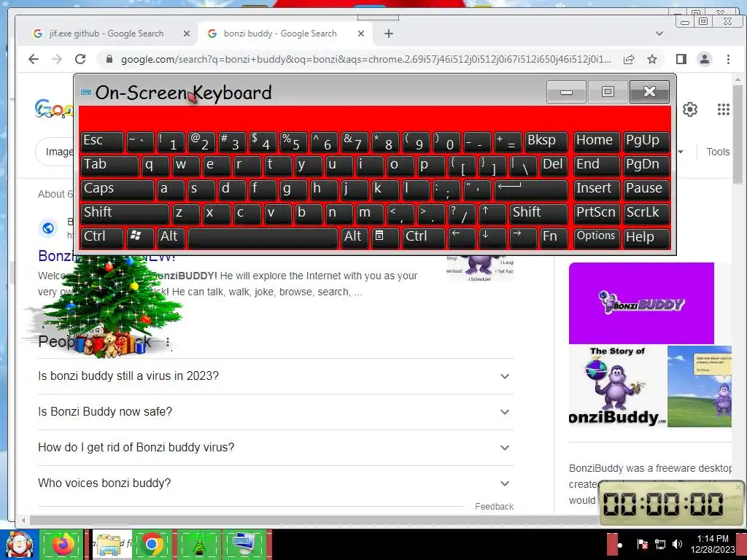Click the share page icon in address bar

pyautogui.click(x=629, y=59)
